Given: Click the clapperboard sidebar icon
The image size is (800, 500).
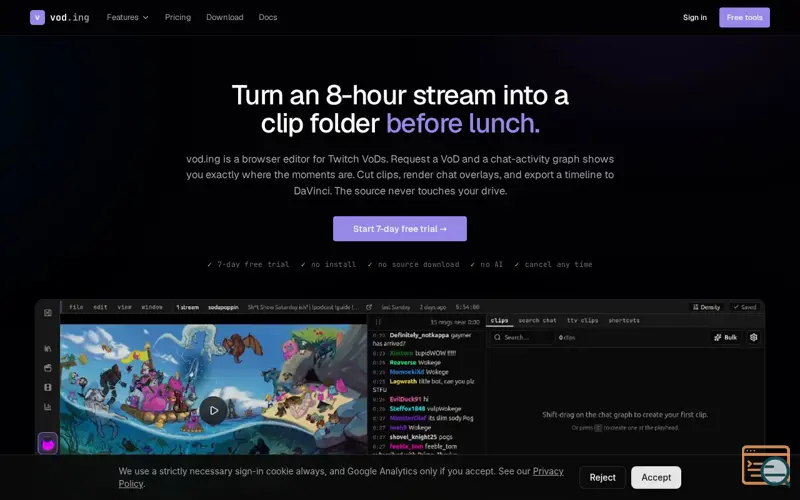Looking at the screenshot, I should point(48,368).
